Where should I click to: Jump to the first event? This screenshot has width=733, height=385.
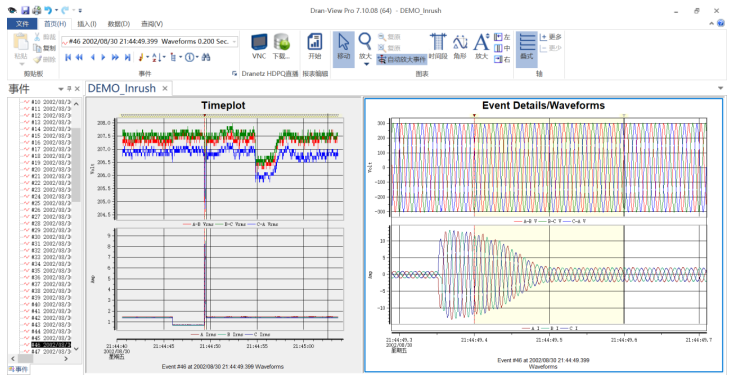[68, 57]
